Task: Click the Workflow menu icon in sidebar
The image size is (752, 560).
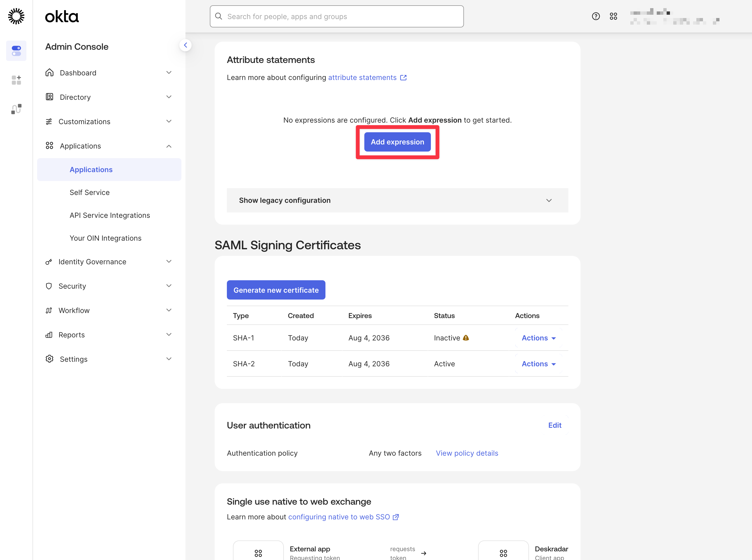Action: pos(49,310)
